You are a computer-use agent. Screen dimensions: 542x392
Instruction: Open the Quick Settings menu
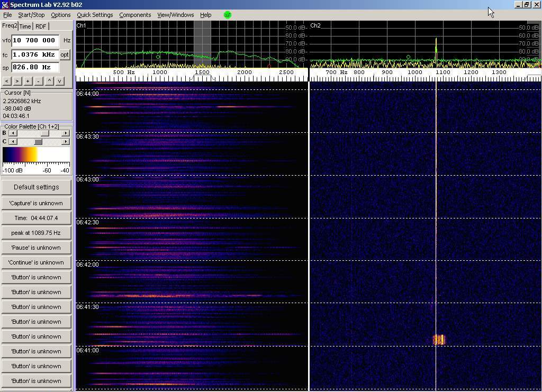95,15
